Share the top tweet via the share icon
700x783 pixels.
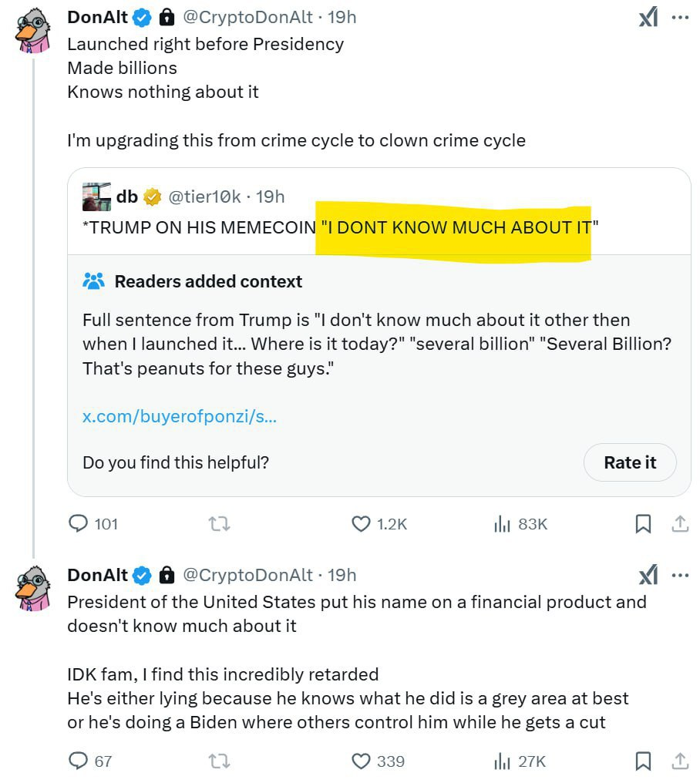[680, 523]
